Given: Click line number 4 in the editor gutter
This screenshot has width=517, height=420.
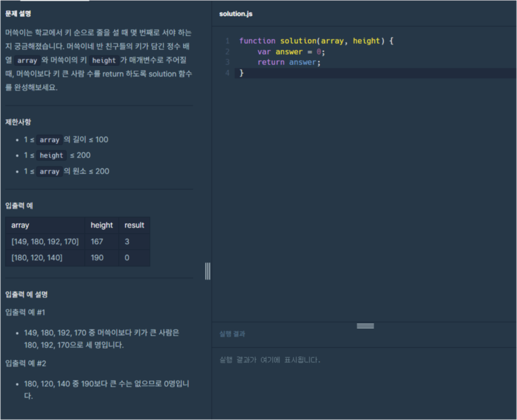Looking at the screenshot, I should [x=227, y=73].
